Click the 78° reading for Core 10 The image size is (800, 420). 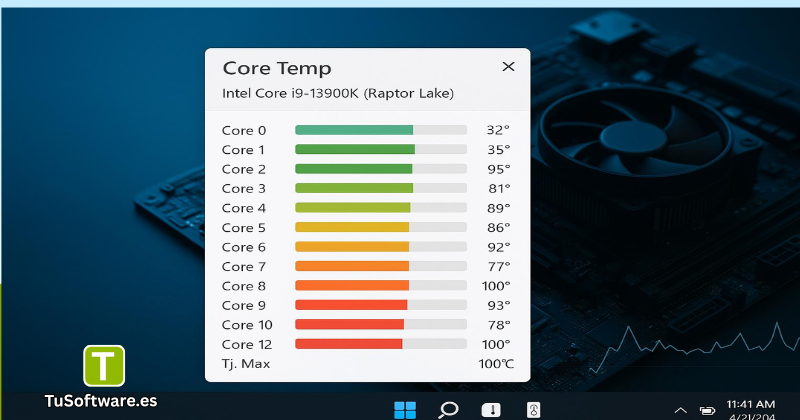498,325
